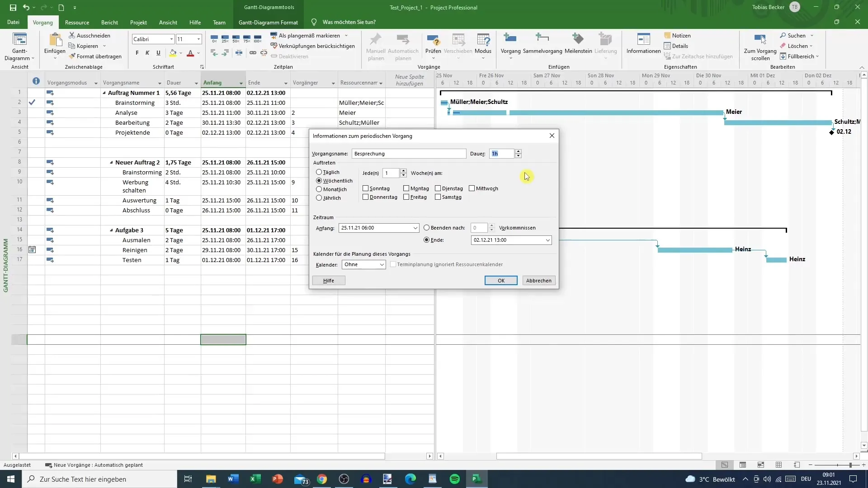Viewport: 868px width, 488px height.
Task: Select the Monatlich recurrence option
Action: coord(319,189)
